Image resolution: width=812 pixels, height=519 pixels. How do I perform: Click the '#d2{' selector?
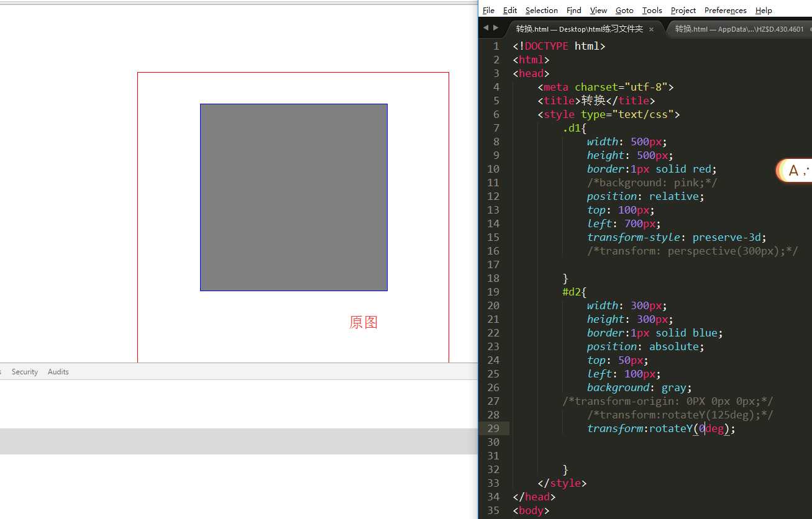tap(575, 292)
